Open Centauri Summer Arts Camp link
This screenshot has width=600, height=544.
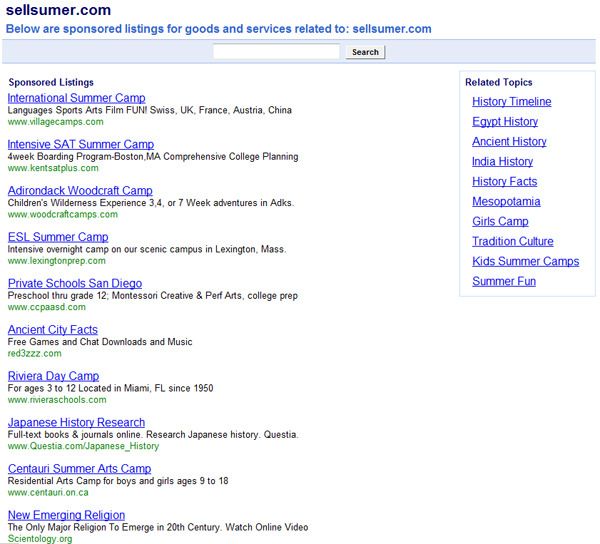[x=80, y=469]
